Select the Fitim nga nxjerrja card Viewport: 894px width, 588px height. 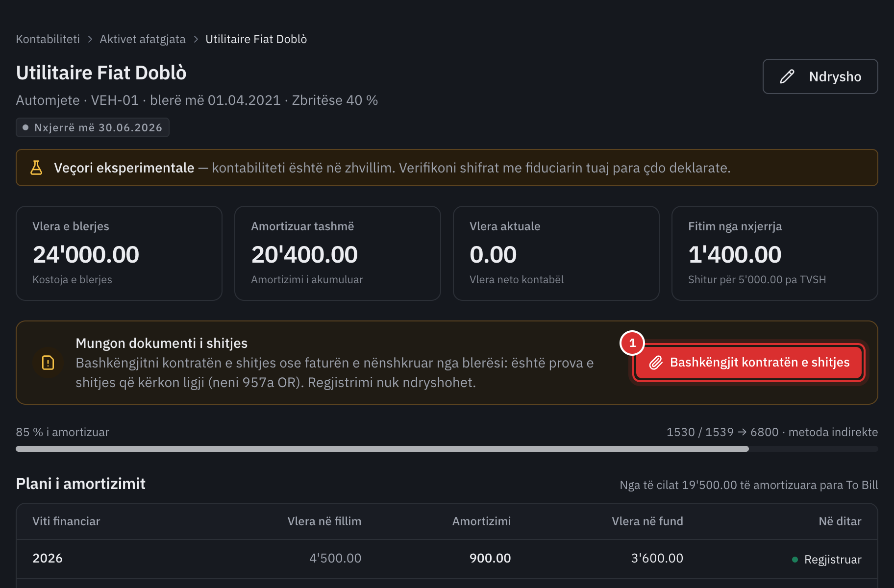click(x=775, y=253)
